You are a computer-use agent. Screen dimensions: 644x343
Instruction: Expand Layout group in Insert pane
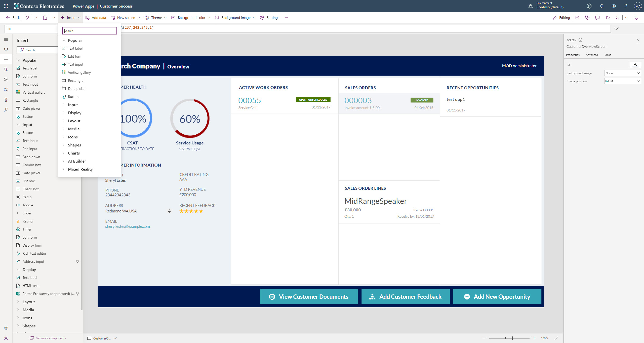click(x=18, y=302)
